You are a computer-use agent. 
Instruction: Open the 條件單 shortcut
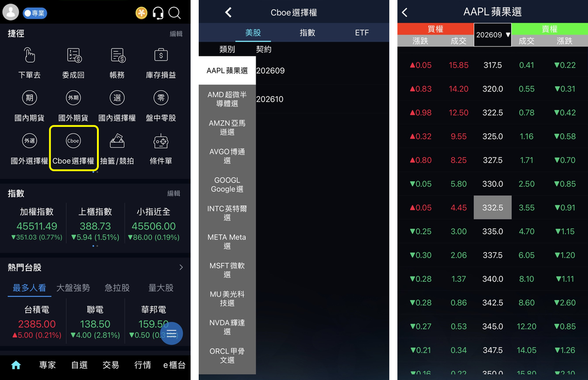pyautogui.click(x=161, y=149)
